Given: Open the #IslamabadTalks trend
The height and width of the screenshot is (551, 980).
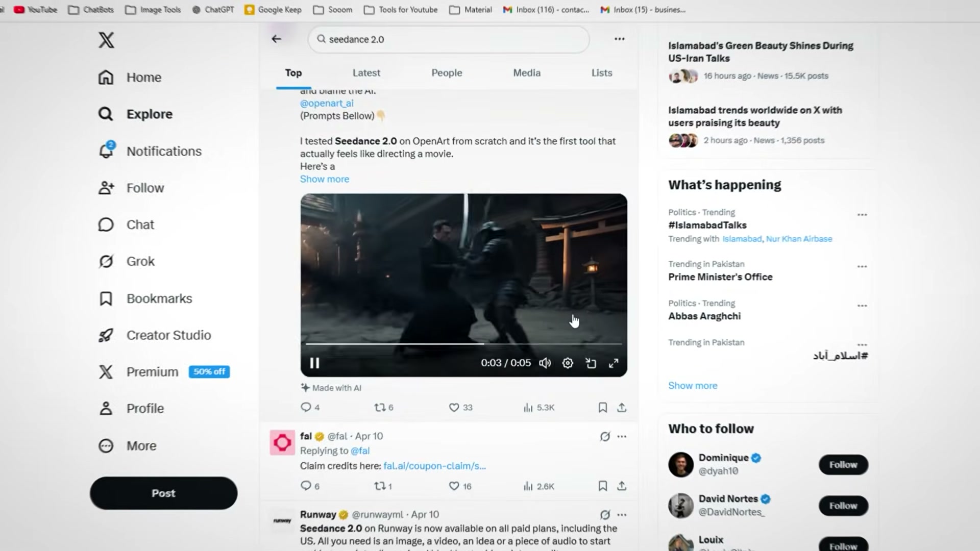Looking at the screenshot, I should tap(707, 225).
